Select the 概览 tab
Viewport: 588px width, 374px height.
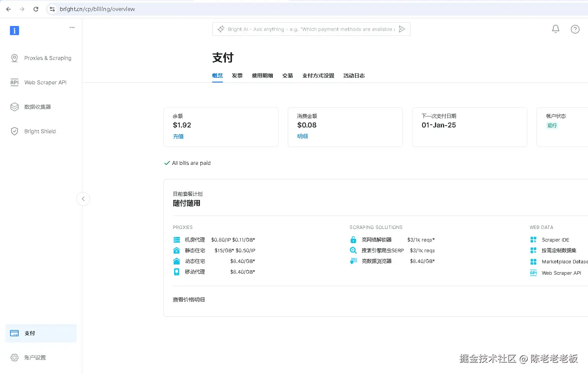point(217,76)
